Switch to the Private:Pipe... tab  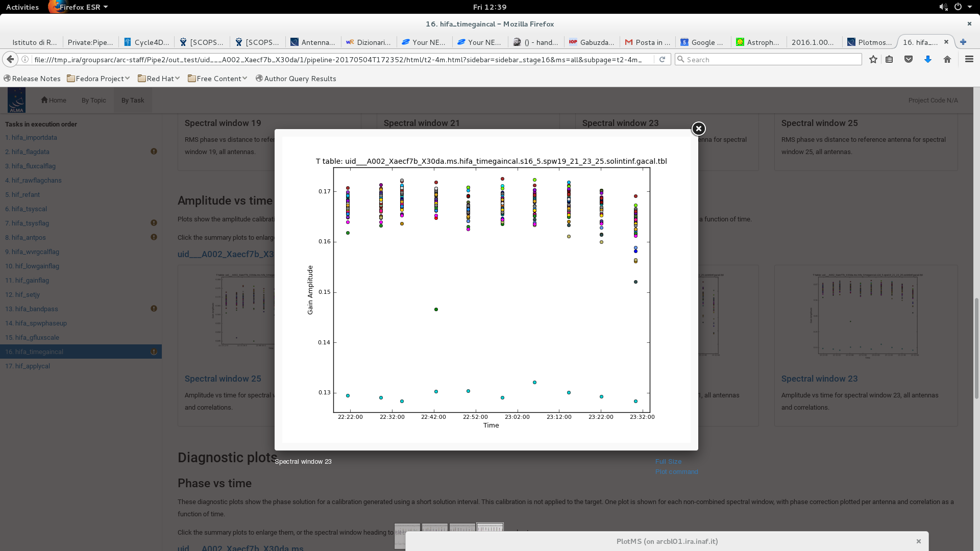click(90, 42)
